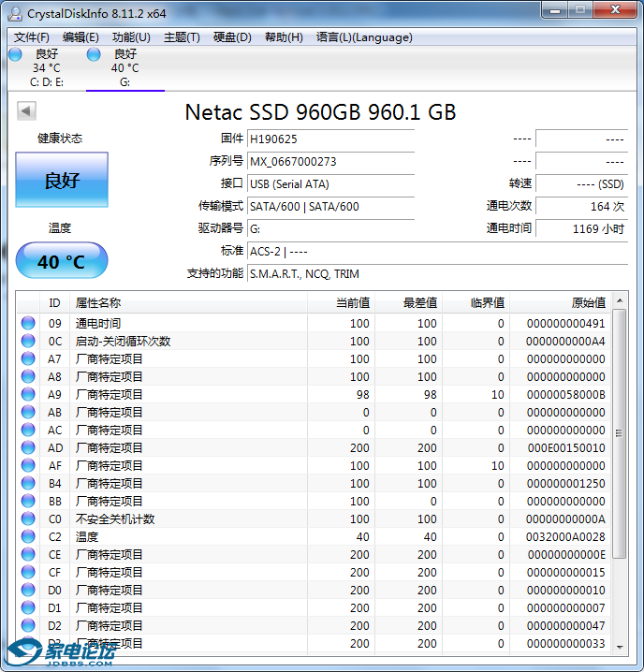644x672 pixels.
Task: Click status orb for attribute 0C
Action: point(28,341)
